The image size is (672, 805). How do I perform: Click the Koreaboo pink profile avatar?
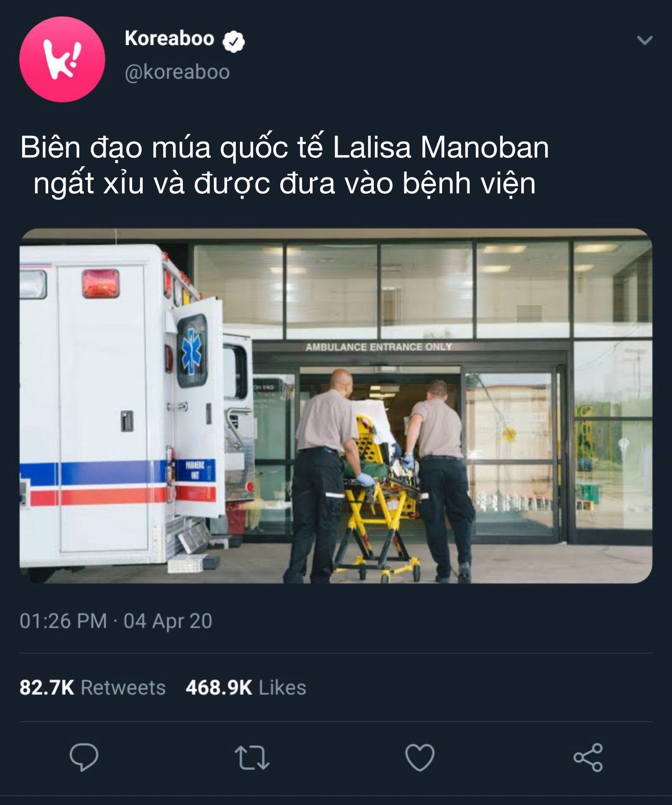tap(62, 59)
